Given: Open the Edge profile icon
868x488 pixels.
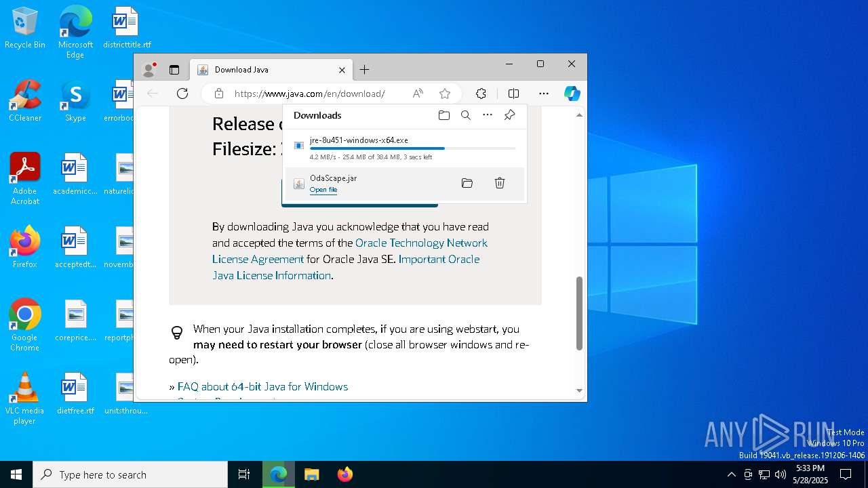Looking at the screenshot, I should [x=149, y=70].
